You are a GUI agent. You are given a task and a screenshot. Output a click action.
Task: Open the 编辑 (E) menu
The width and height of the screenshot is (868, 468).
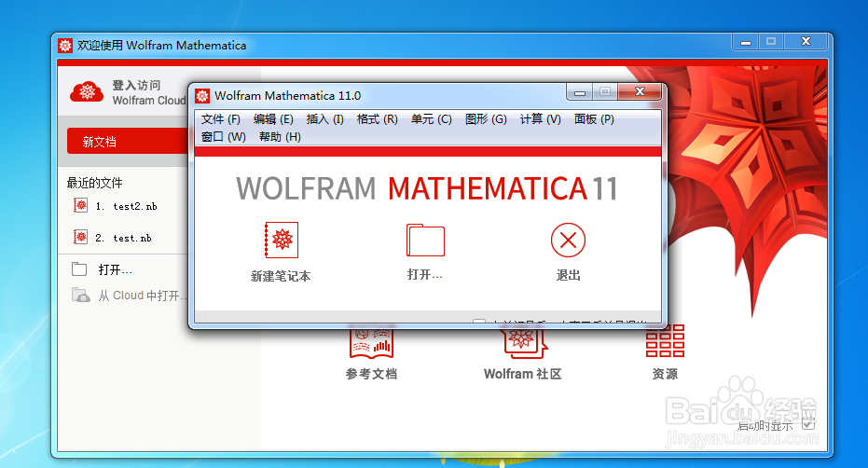click(273, 119)
